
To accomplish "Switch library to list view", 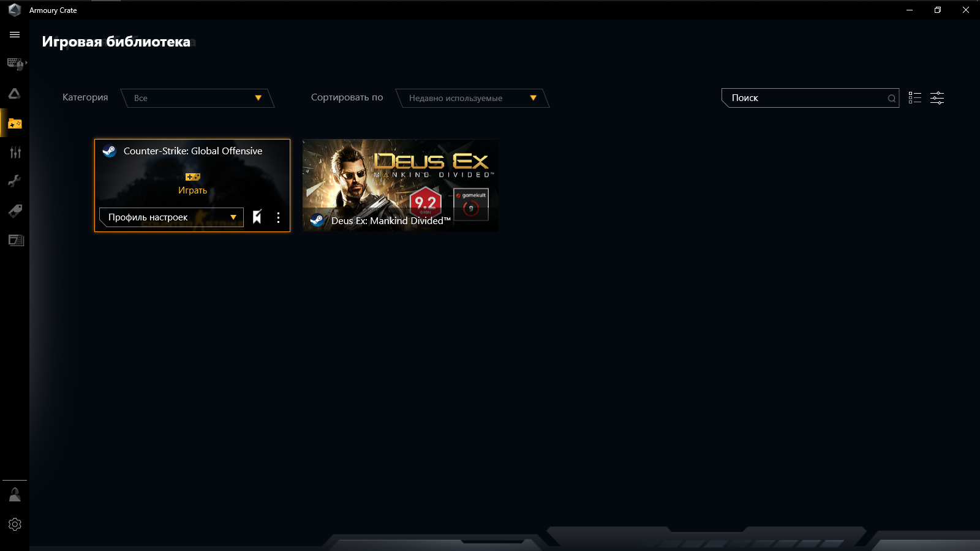I will [915, 98].
